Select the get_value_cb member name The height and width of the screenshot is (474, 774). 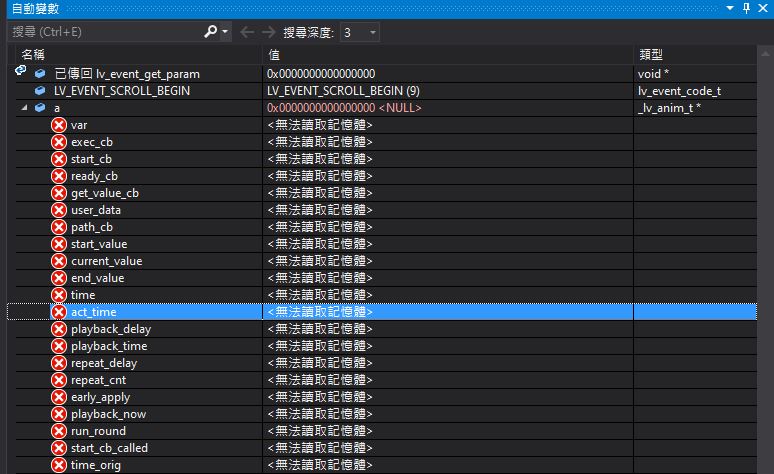[x=105, y=193]
